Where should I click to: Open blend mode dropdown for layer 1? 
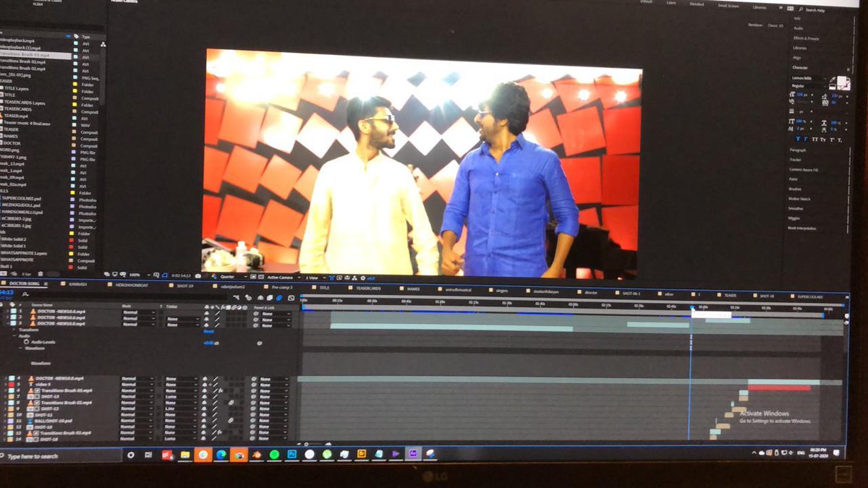(x=140, y=312)
